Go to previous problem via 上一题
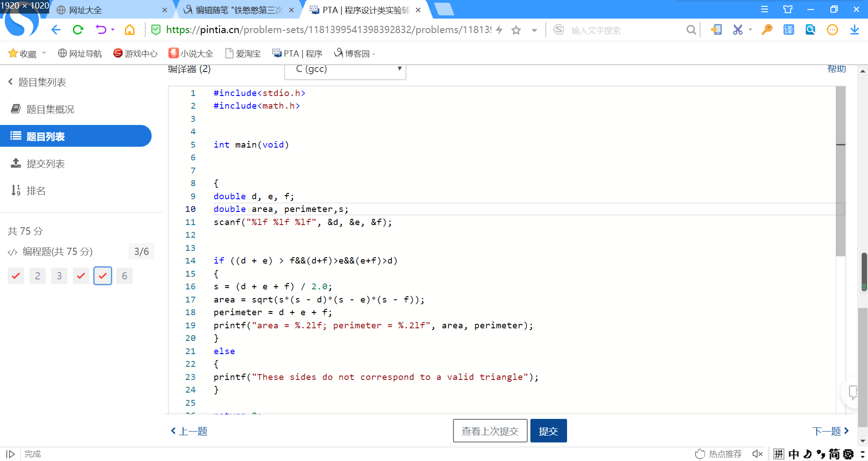The height and width of the screenshot is (461, 868). [189, 431]
